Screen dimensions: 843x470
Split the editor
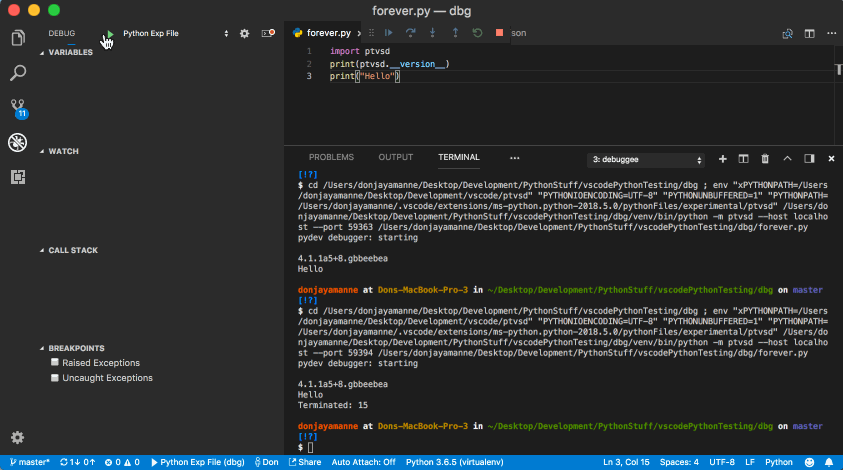(810, 33)
